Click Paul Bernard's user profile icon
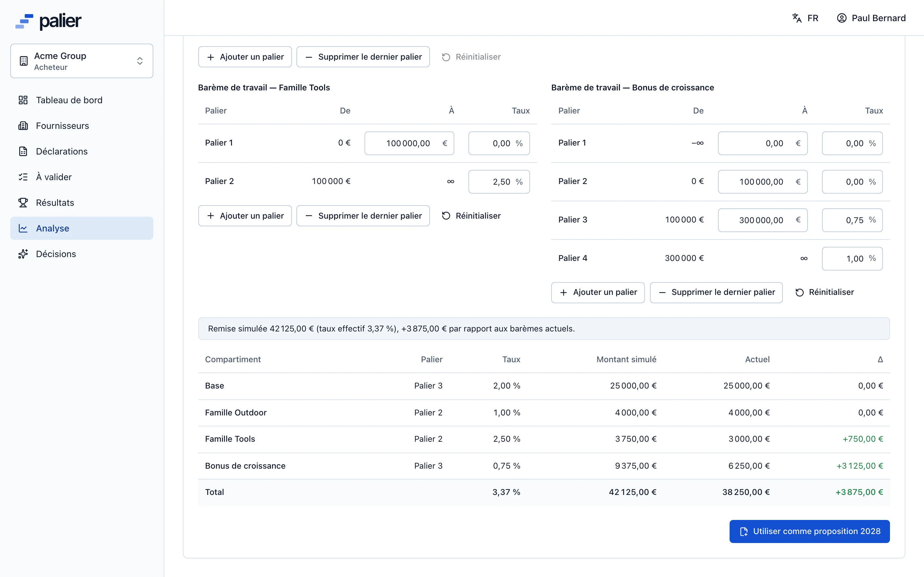 842,18
